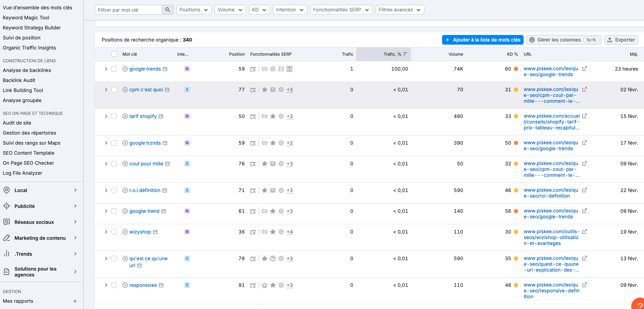Click the Publicité target icon

(x=7, y=206)
